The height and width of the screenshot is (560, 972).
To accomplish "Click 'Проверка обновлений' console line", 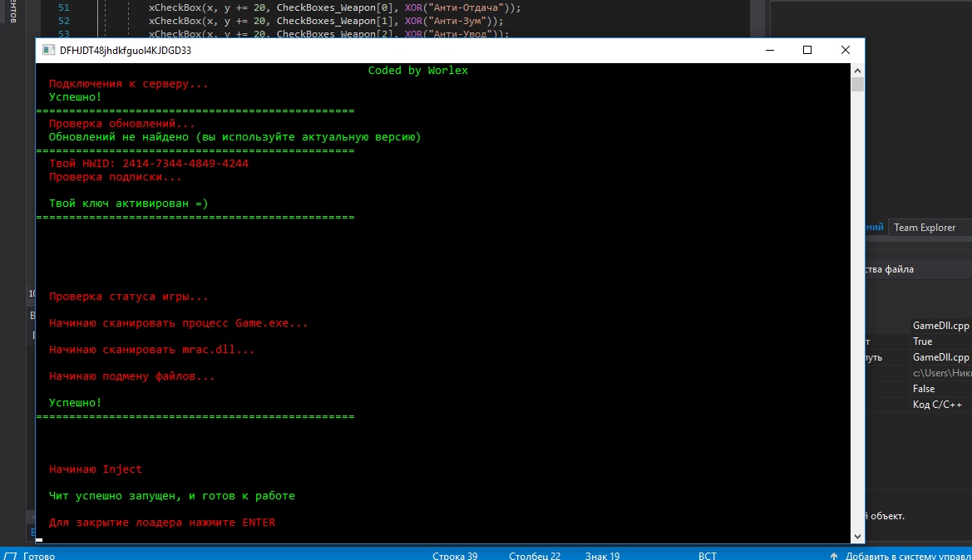I will 121,123.
